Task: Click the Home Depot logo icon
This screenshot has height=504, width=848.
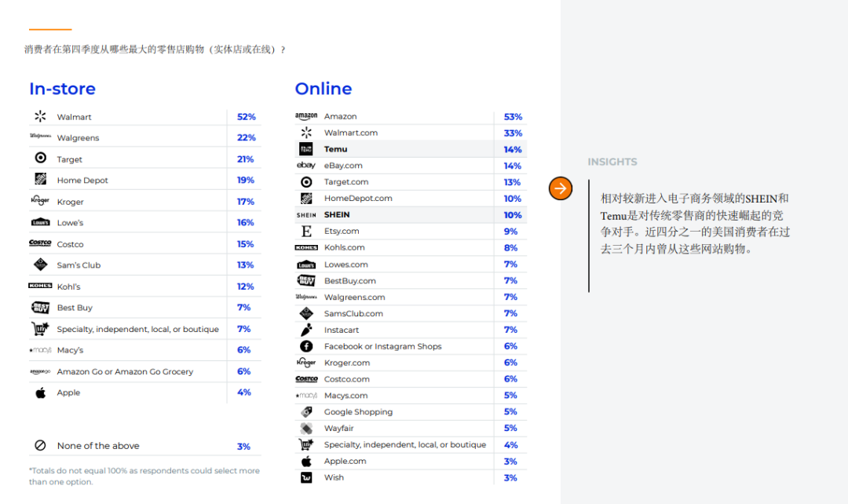Action: [40, 180]
